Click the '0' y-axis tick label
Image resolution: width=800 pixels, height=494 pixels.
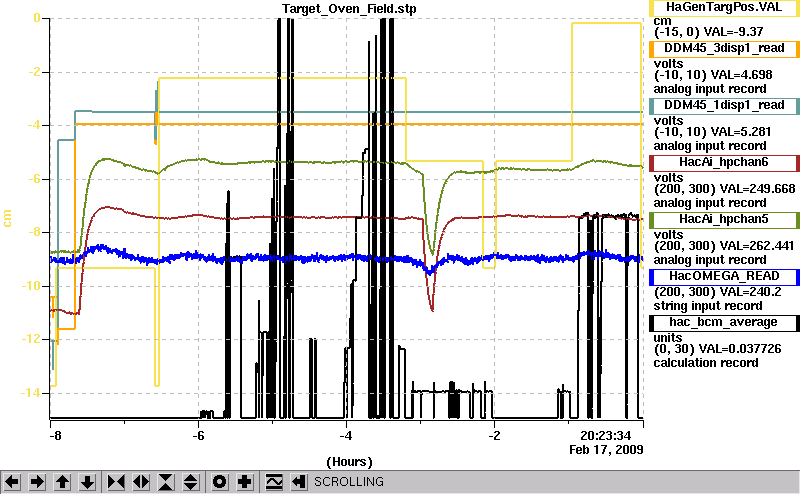point(37,18)
